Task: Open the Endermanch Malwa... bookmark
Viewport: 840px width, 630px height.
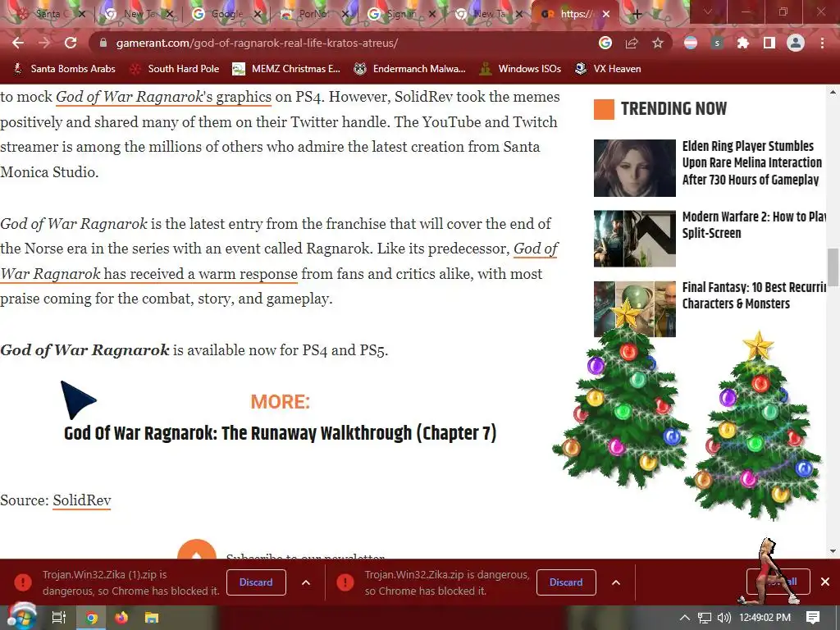Action: coord(410,69)
